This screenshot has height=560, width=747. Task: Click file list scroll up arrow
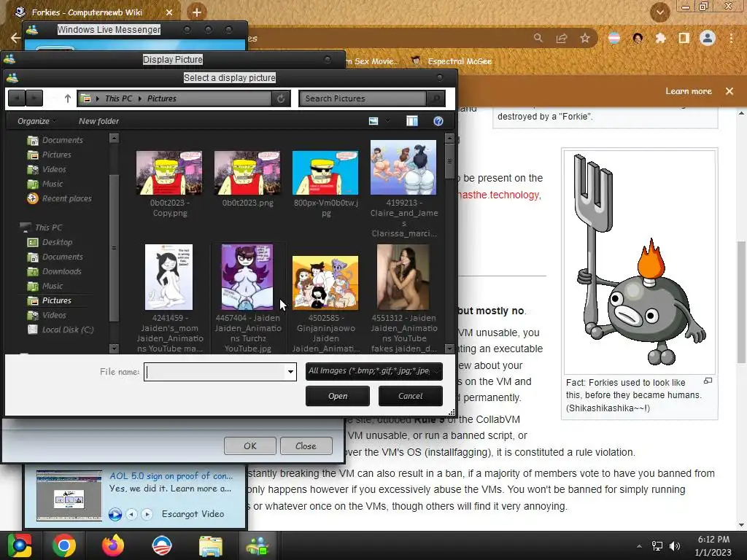click(x=449, y=139)
